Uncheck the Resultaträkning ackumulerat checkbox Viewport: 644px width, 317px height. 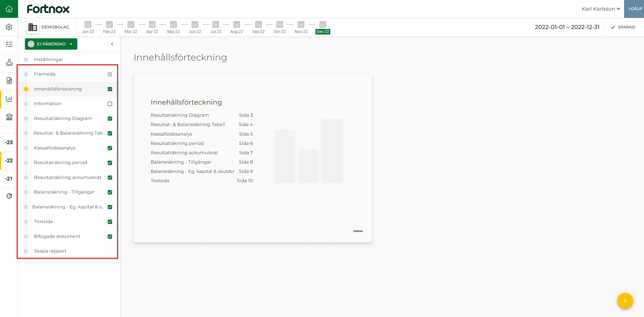pyautogui.click(x=110, y=177)
